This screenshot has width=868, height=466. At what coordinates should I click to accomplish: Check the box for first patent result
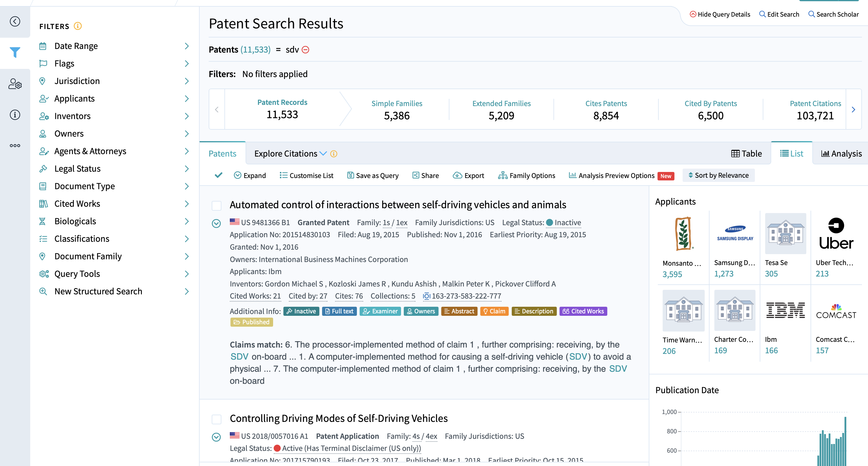pos(216,205)
